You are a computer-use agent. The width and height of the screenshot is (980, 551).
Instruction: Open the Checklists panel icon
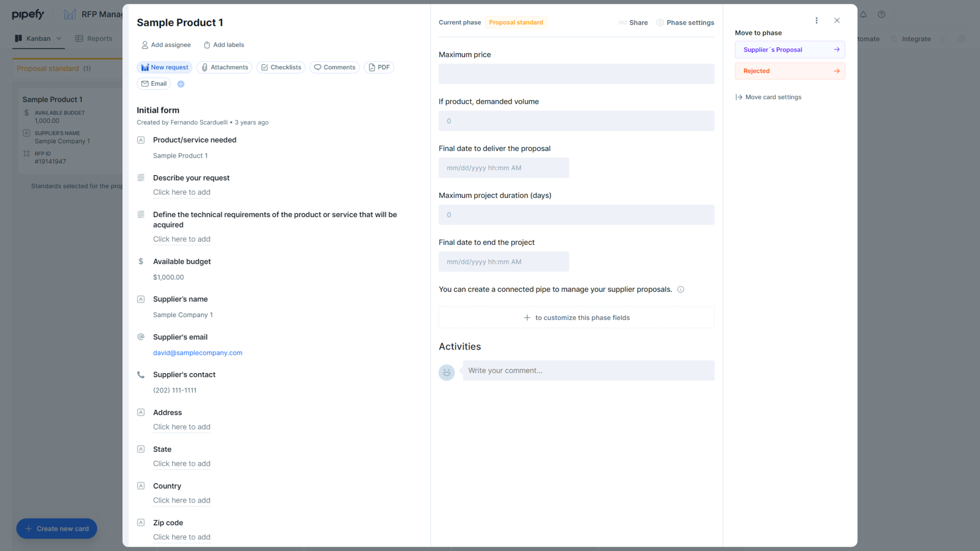coord(264,67)
